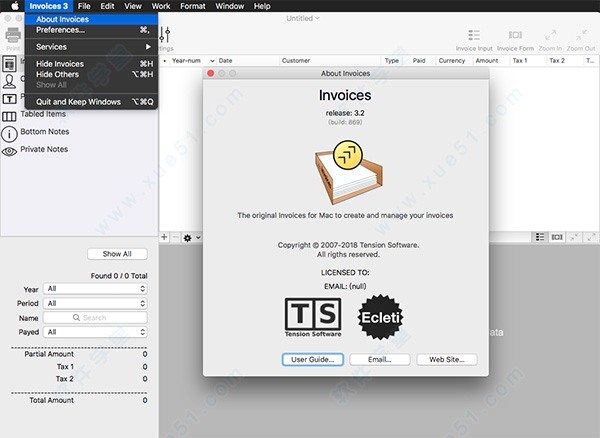The height and width of the screenshot is (438, 600).
Task: Switch to Invoice Input view in toolbar
Action: (474, 35)
